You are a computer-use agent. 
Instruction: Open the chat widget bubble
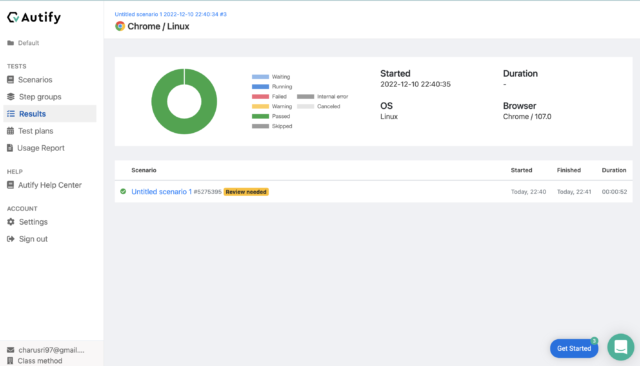tap(620, 347)
